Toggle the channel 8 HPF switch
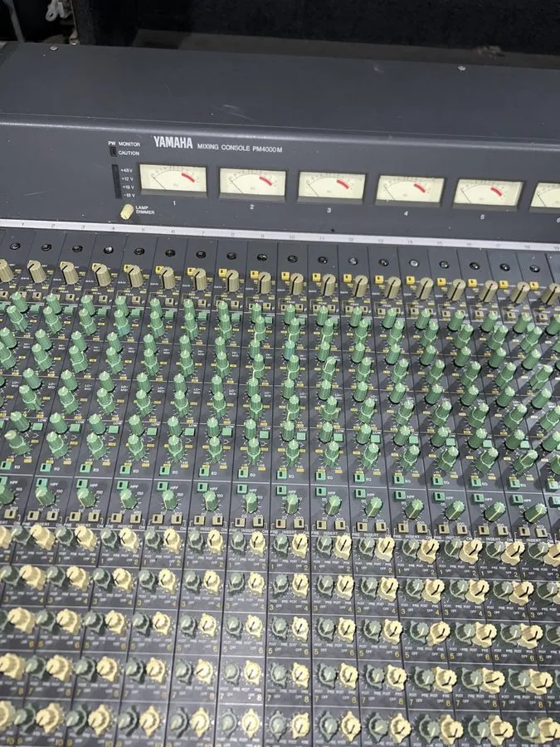560x747 pixels. (x=202, y=487)
